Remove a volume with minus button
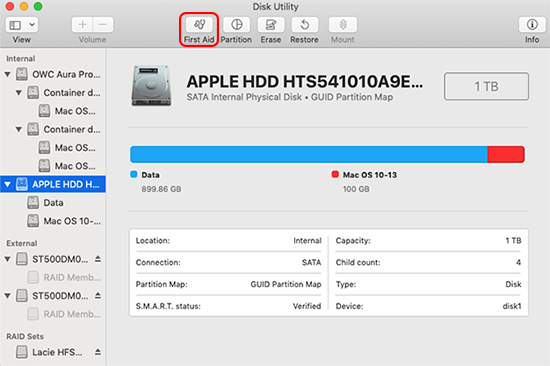This screenshot has height=366, width=550. 103,25
